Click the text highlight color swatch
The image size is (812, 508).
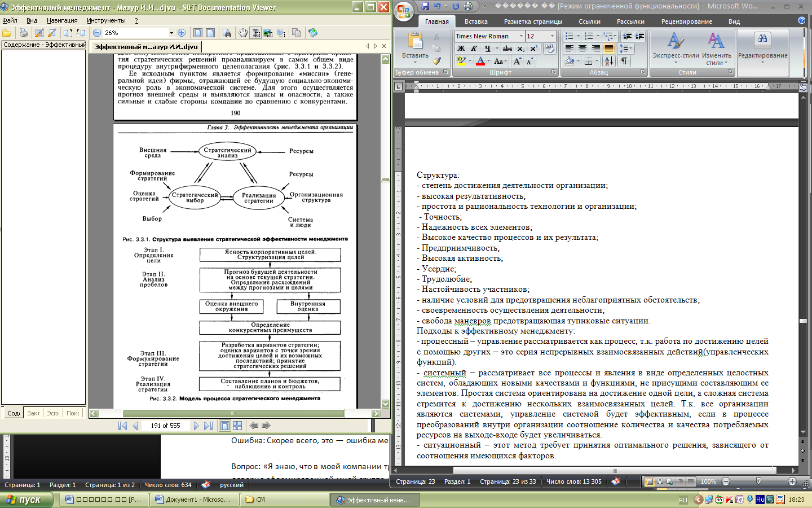[x=461, y=61]
